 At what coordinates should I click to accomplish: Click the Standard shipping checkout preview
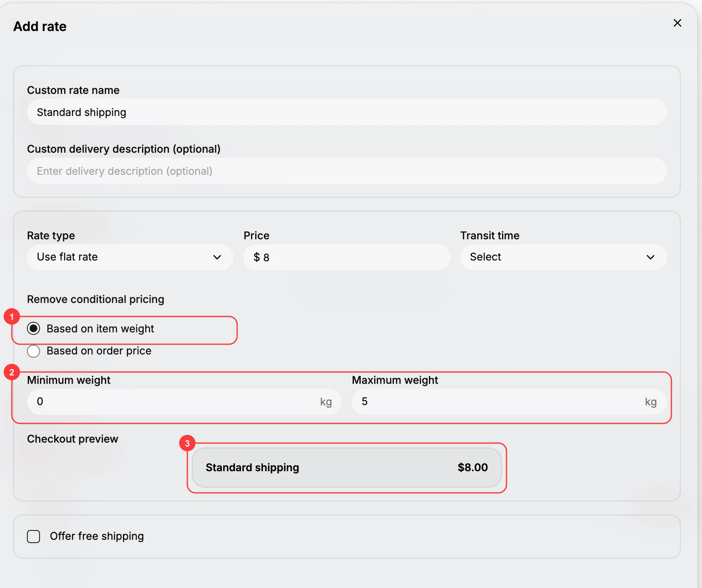pyautogui.click(x=347, y=468)
